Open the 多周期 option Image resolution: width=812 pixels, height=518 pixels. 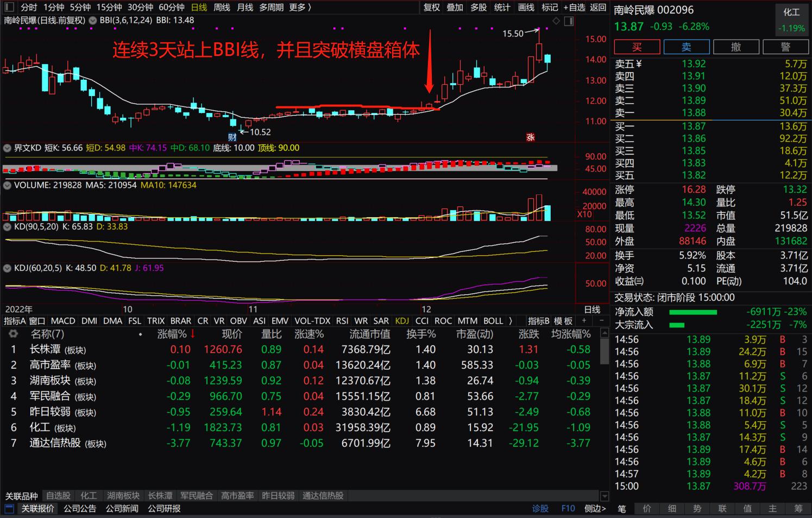point(271,8)
